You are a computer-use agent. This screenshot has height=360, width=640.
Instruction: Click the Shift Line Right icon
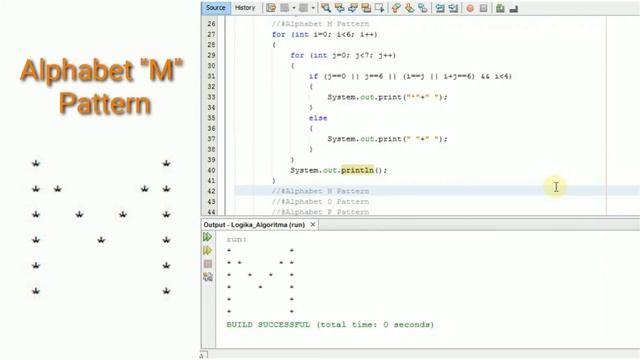tap(453, 8)
